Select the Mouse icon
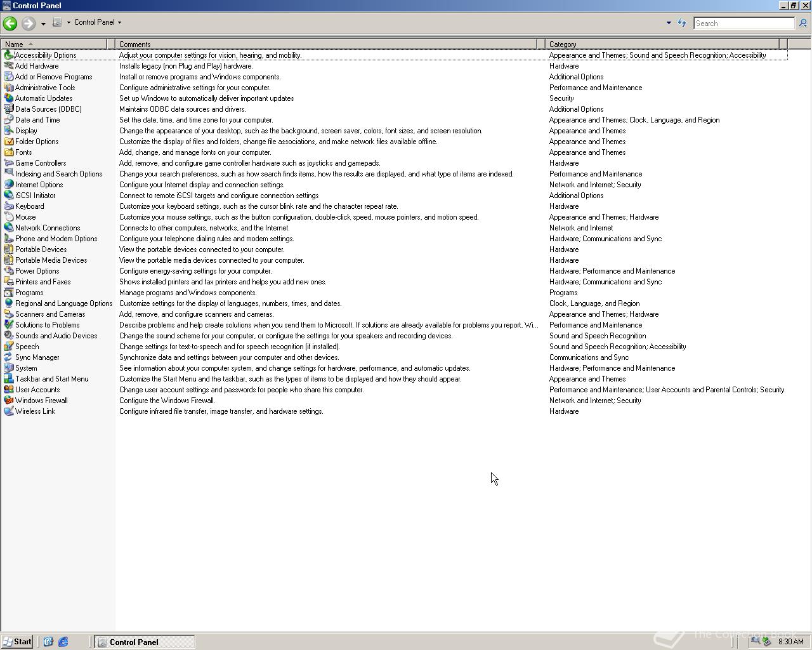812x650 pixels. click(8, 217)
